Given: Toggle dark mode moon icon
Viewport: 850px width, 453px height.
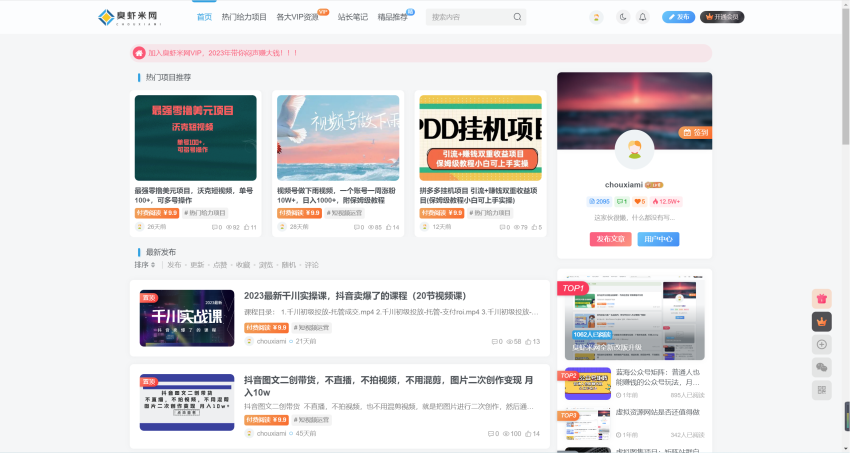Looking at the screenshot, I should pos(623,17).
